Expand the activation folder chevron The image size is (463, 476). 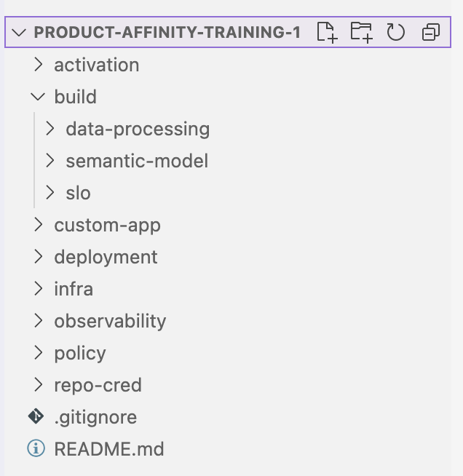39,65
